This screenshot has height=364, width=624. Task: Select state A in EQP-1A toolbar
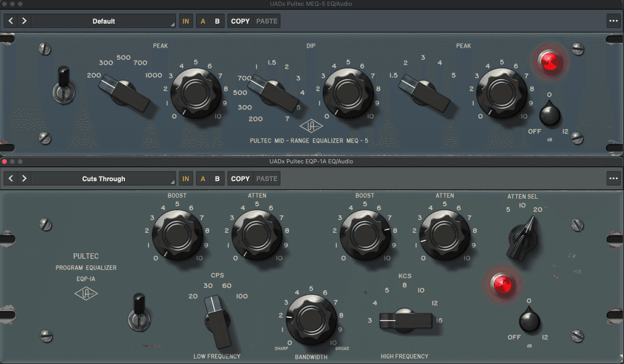point(203,179)
